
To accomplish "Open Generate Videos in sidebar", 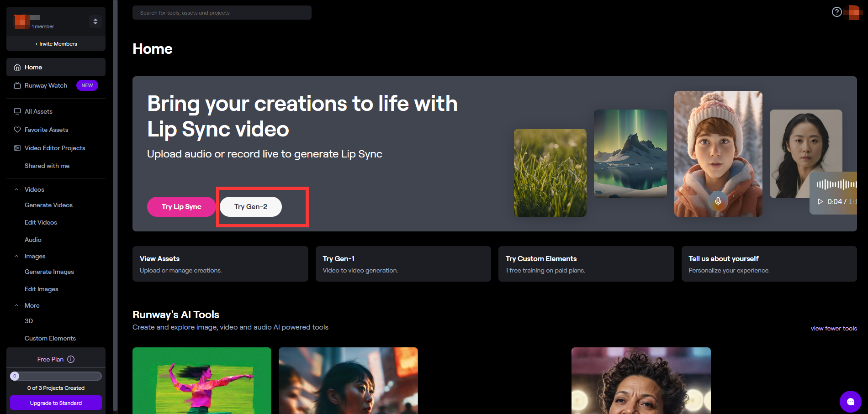I will [48, 205].
